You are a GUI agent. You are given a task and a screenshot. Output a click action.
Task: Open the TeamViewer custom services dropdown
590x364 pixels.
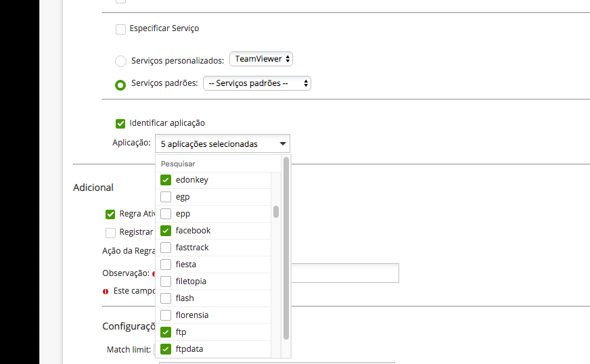point(261,59)
